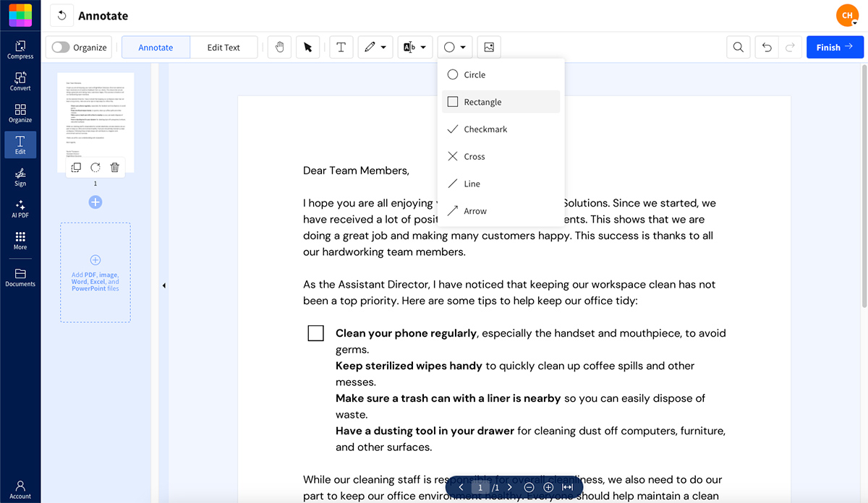
Task: Delete page 1 using the trash icon
Action: pos(114,167)
